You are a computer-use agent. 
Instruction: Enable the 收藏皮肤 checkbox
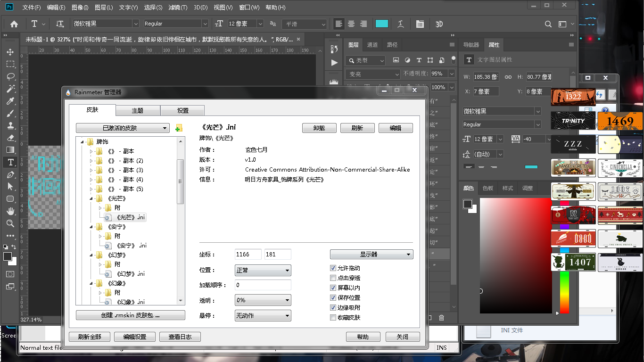(333, 317)
